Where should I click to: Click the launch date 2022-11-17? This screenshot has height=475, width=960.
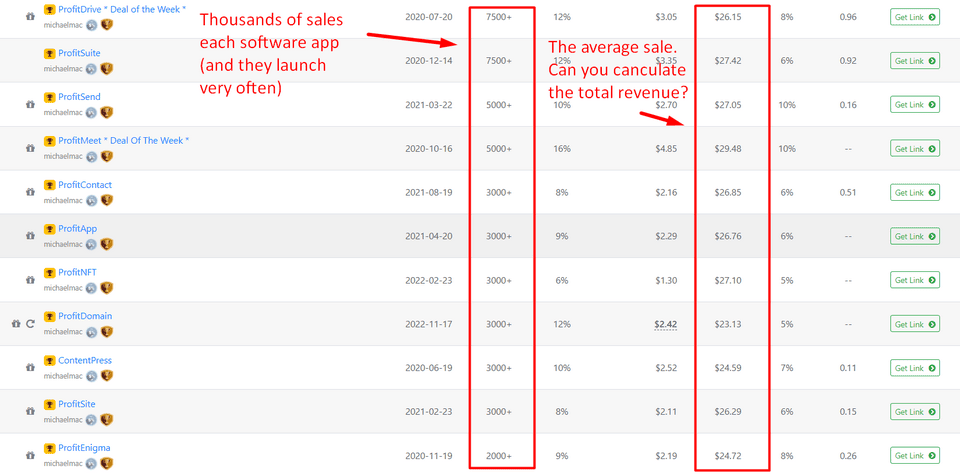(x=429, y=324)
